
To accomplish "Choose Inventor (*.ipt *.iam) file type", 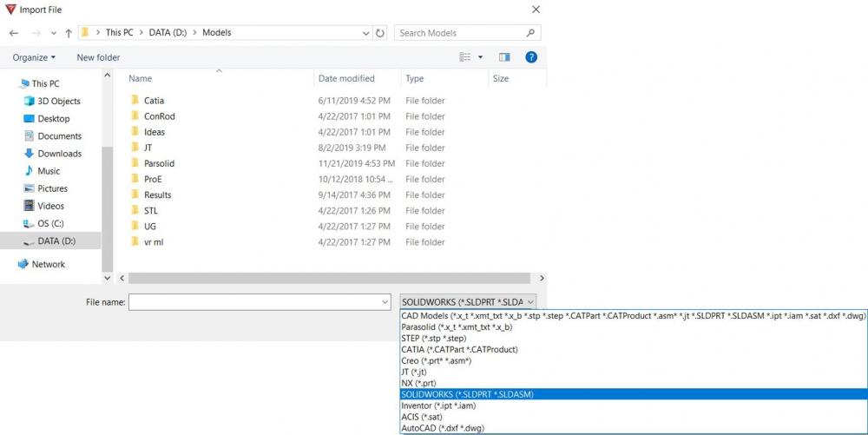I will [634, 405].
